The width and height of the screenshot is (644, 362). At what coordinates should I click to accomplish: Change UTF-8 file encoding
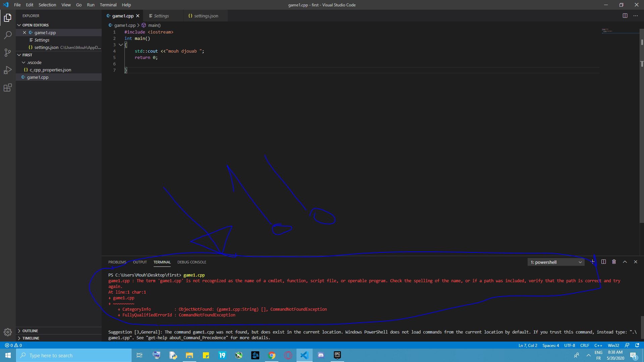(570, 345)
